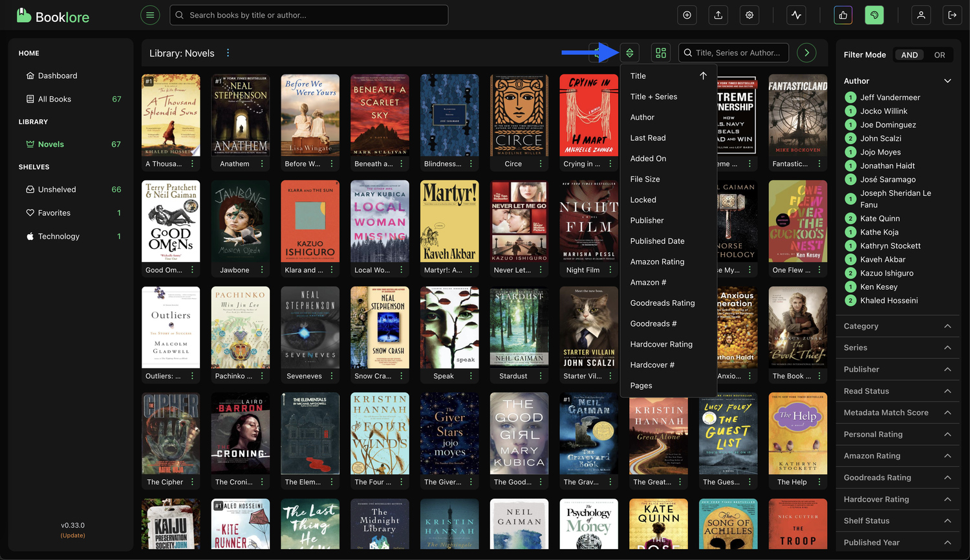
Task: Sort by Published Date
Action: pyautogui.click(x=657, y=241)
